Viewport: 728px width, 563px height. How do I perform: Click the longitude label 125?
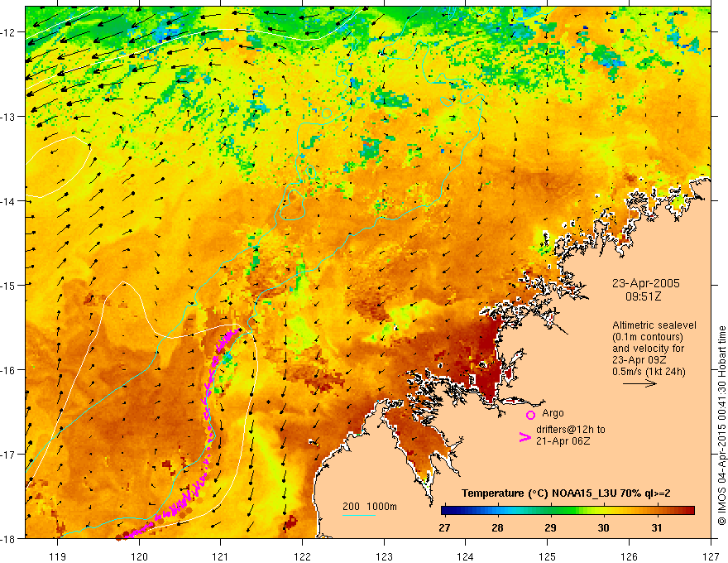tap(548, 556)
